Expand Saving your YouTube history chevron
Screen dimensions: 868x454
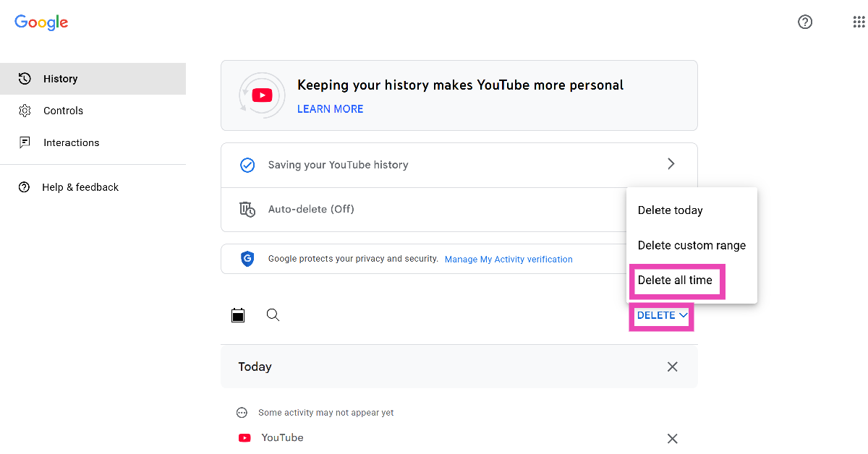click(671, 164)
